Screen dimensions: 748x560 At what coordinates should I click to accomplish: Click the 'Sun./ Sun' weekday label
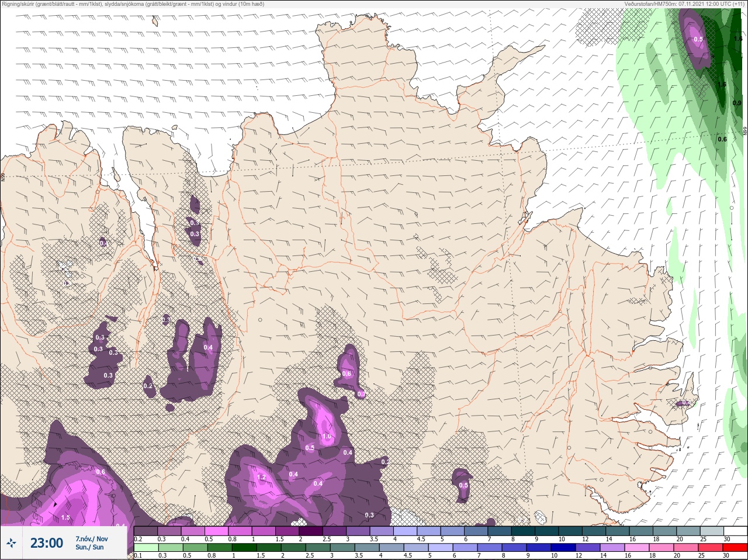pos(89,547)
